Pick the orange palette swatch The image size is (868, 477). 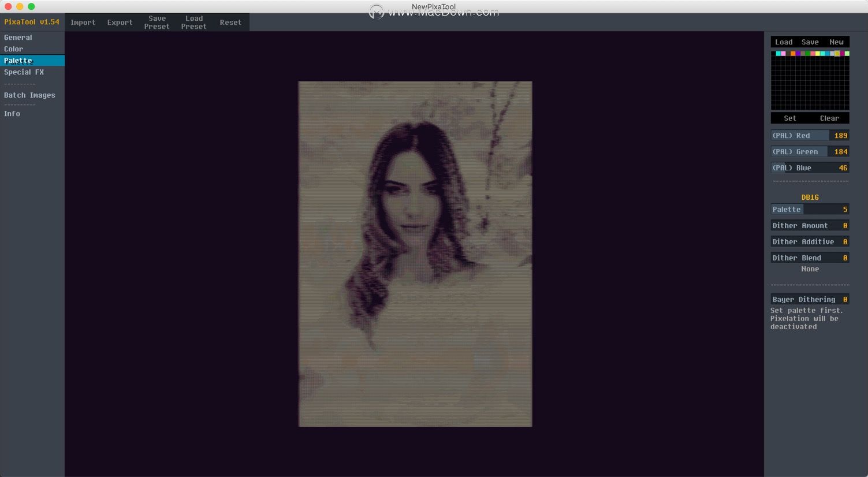click(793, 54)
